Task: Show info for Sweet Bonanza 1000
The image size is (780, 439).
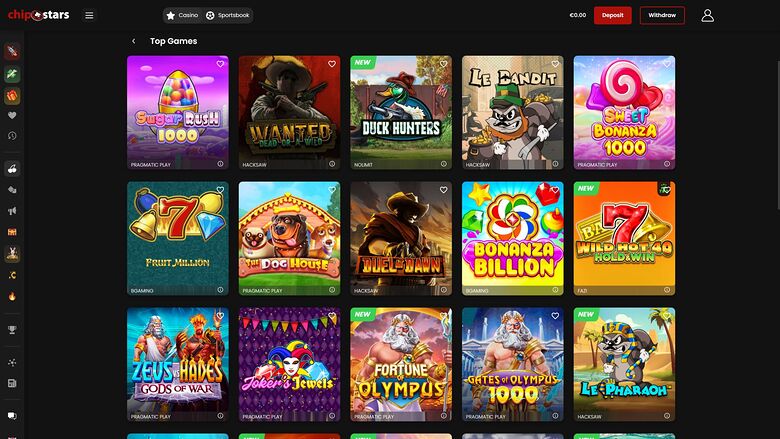Action: (667, 164)
